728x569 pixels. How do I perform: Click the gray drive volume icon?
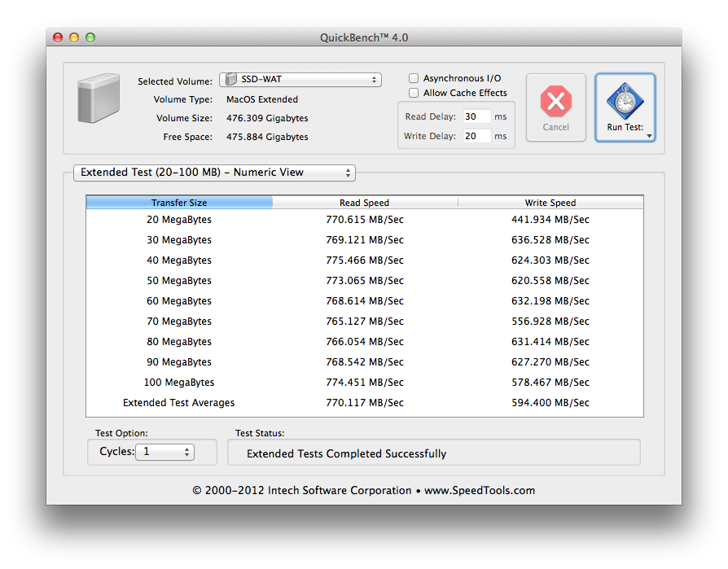coord(99,98)
